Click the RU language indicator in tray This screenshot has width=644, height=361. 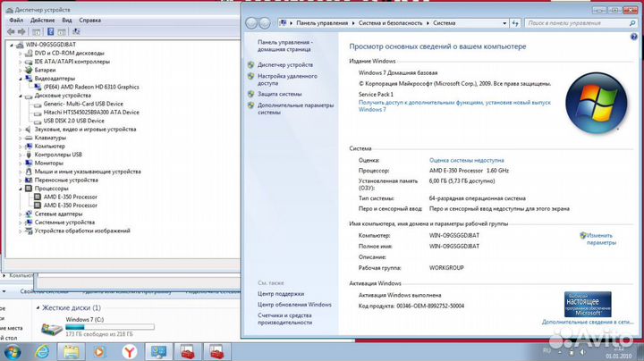coord(547,351)
